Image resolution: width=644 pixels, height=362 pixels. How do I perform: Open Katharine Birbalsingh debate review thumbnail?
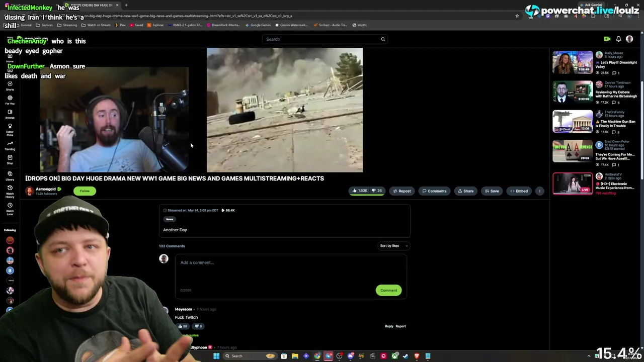click(573, 92)
